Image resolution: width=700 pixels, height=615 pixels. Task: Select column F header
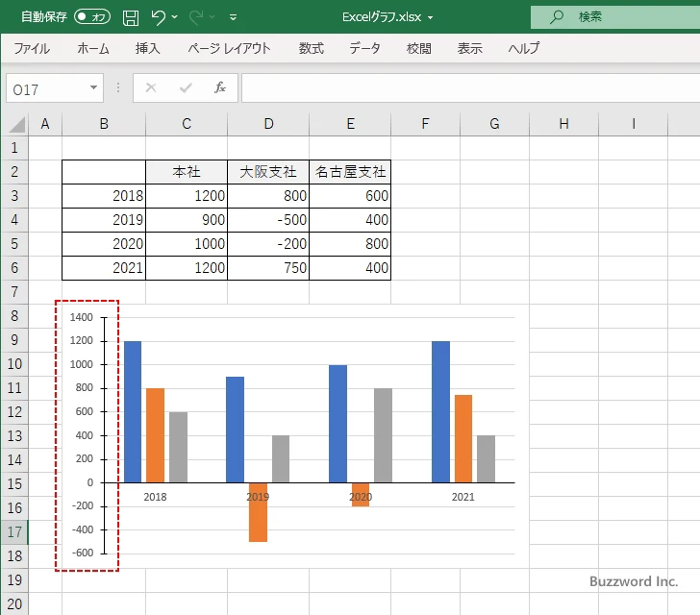(x=425, y=124)
